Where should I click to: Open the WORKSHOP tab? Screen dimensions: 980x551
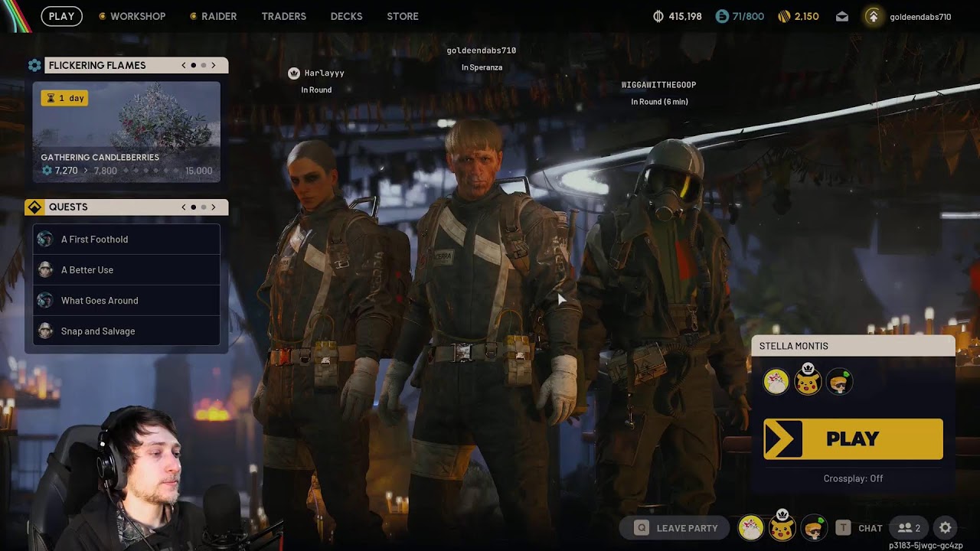point(132,16)
